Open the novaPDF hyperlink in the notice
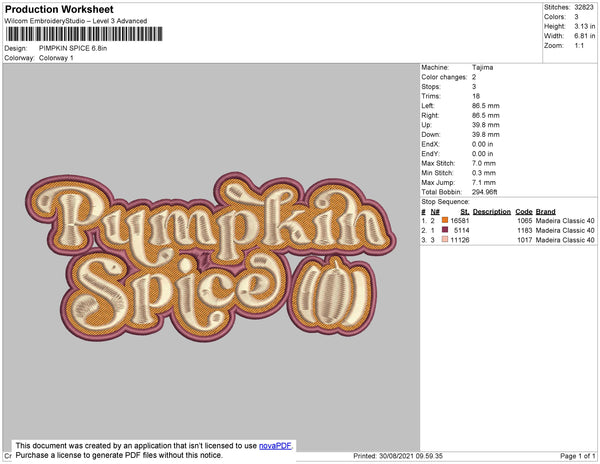This screenshot has height=464, width=600. pyautogui.click(x=275, y=446)
